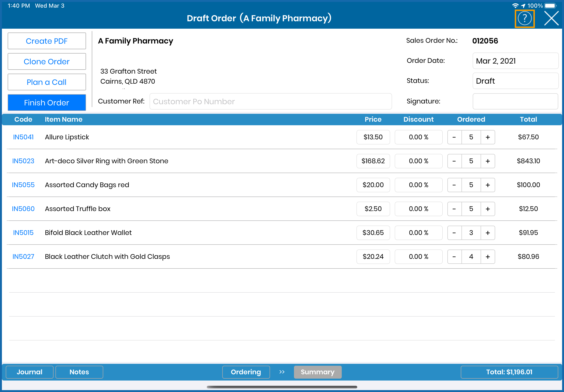Open the Order Date field Mar 2, 2021
This screenshot has height=392, width=564.
coord(515,61)
